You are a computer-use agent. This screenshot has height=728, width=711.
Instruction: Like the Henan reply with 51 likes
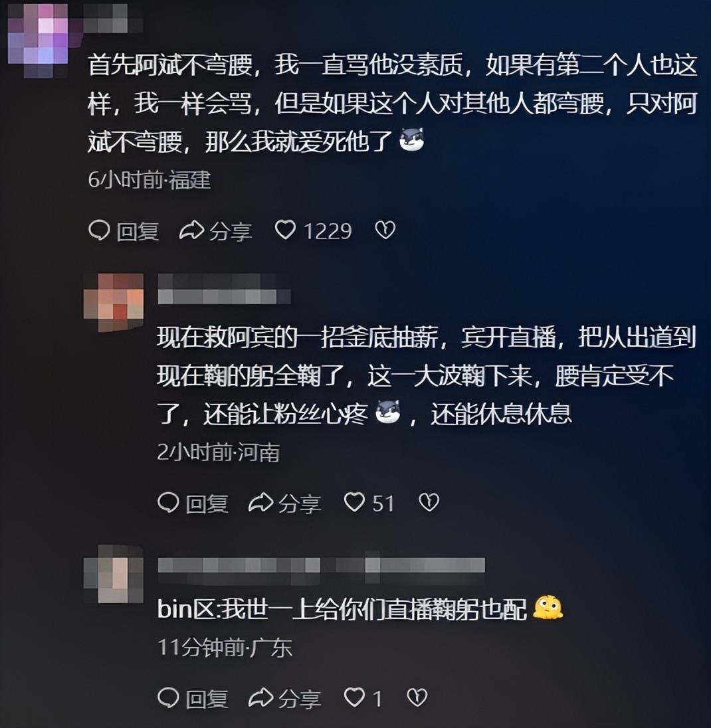(354, 502)
